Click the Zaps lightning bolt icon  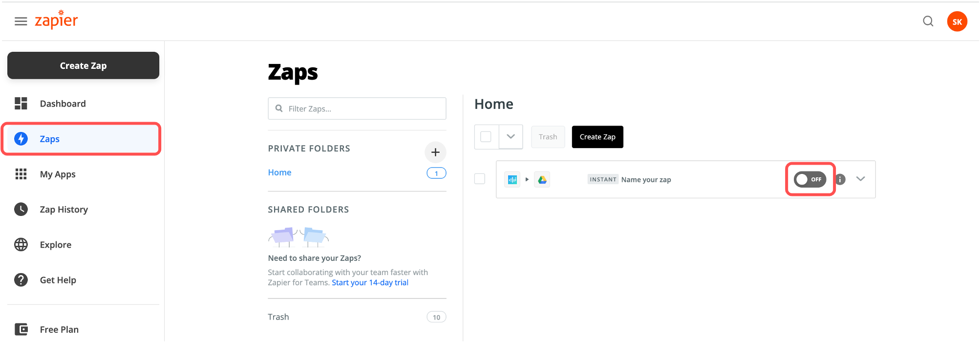click(21, 139)
